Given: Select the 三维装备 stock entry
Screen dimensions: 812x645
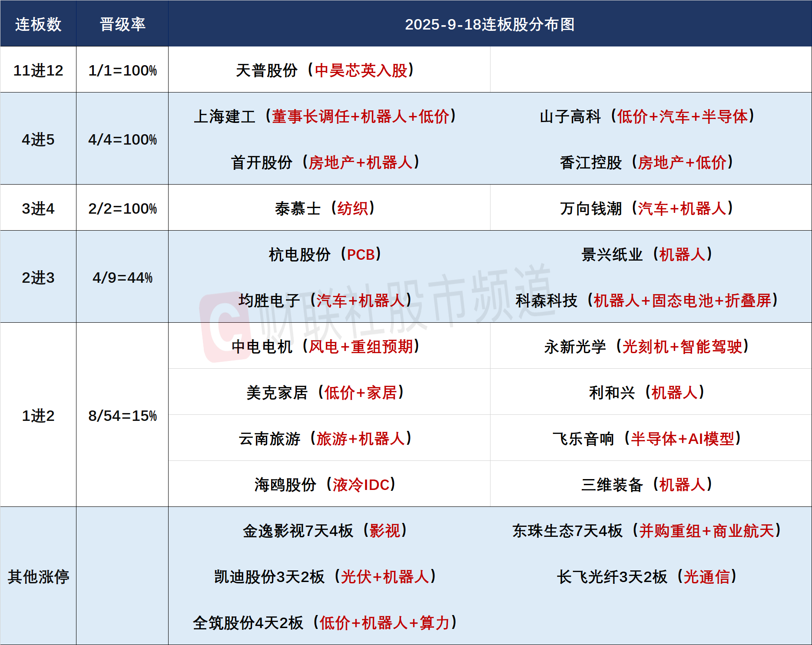Looking at the screenshot, I should (647, 484).
